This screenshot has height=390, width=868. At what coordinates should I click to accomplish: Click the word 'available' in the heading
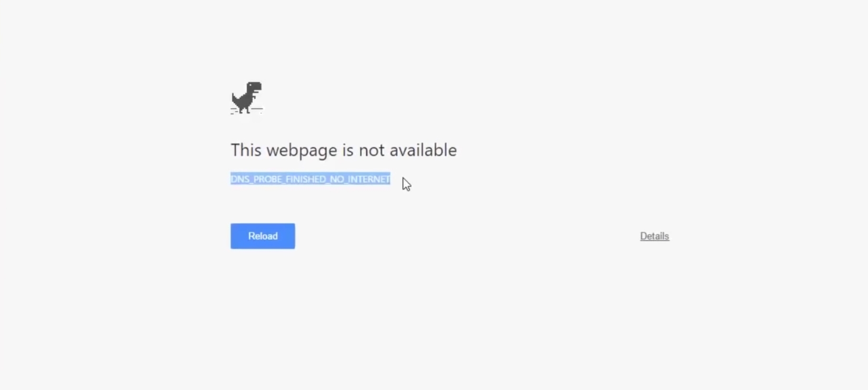[x=423, y=150]
